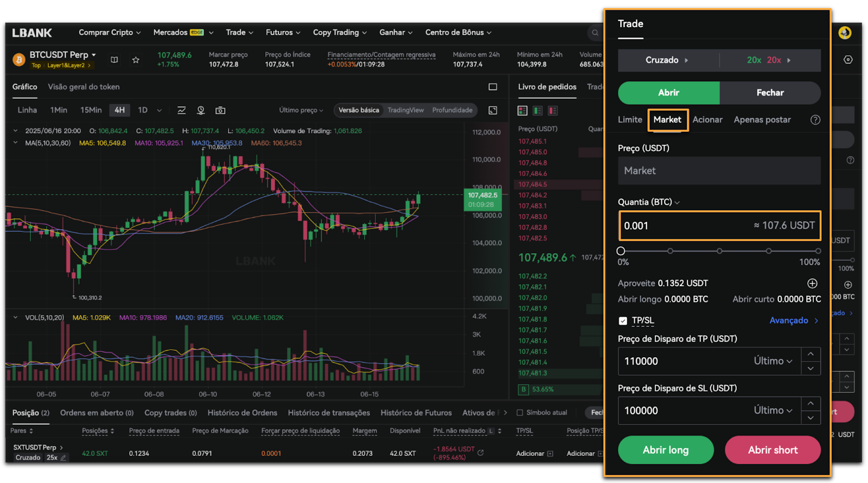Check the Símbolo atual checkbox
868x483 pixels.
point(520,413)
